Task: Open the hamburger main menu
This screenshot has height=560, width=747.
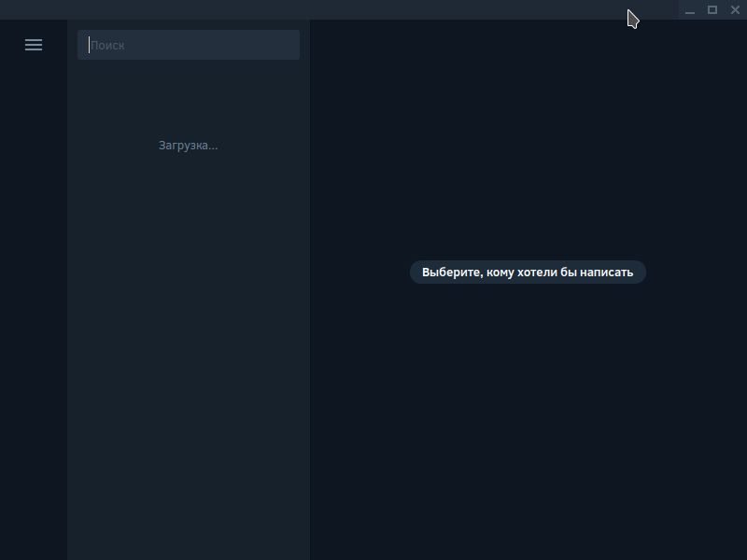Action: 34,45
